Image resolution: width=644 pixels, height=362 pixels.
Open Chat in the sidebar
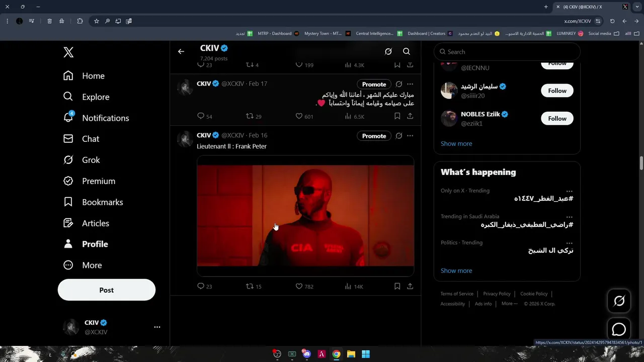coord(81,139)
